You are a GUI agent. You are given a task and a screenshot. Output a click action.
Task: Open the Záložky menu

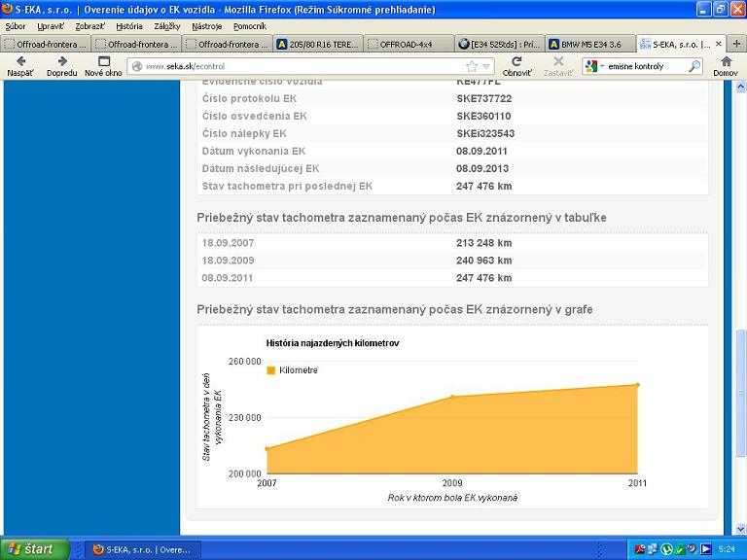point(166,26)
